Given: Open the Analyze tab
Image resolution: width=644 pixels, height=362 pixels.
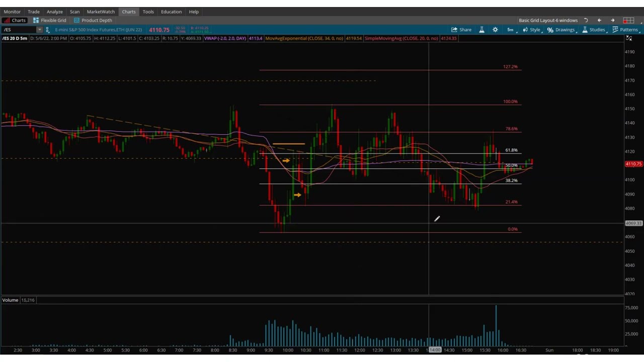Looking at the screenshot, I should pos(55,12).
